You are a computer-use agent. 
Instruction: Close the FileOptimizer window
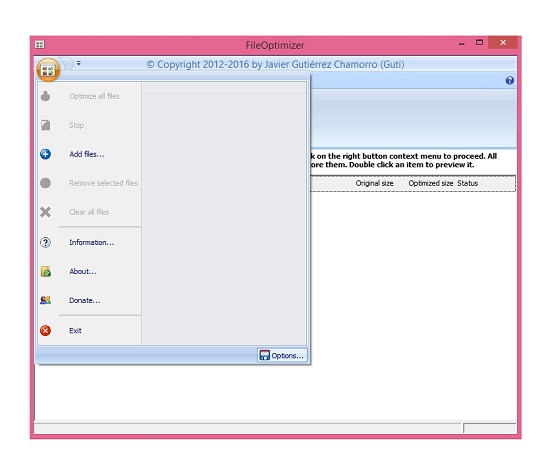(503, 42)
